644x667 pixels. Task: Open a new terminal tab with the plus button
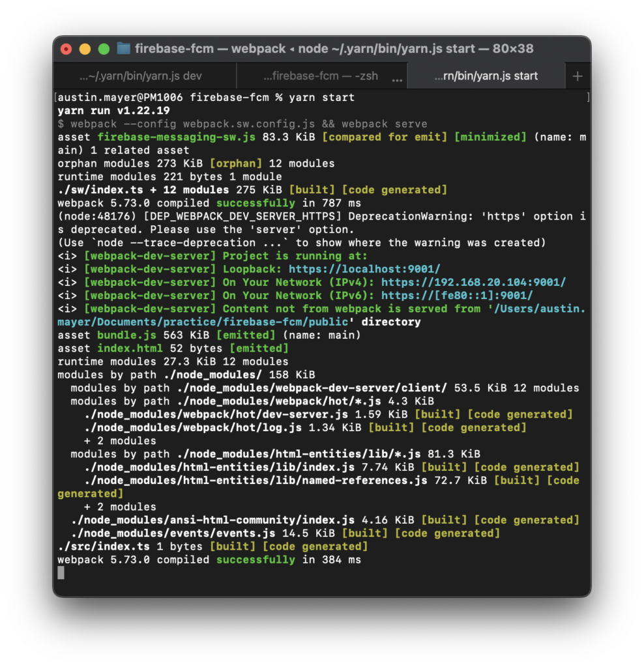[578, 75]
